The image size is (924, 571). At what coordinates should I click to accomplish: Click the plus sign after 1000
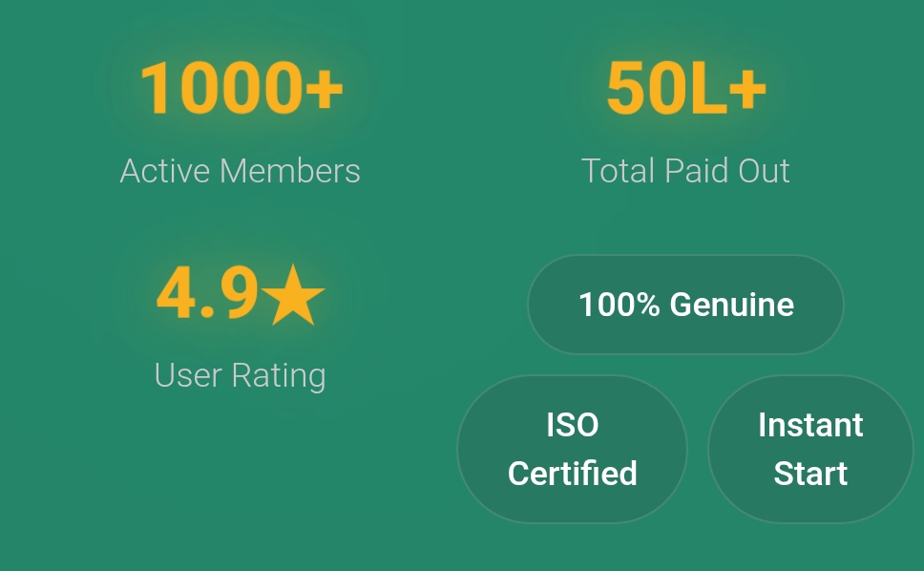(x=325, y=89)
